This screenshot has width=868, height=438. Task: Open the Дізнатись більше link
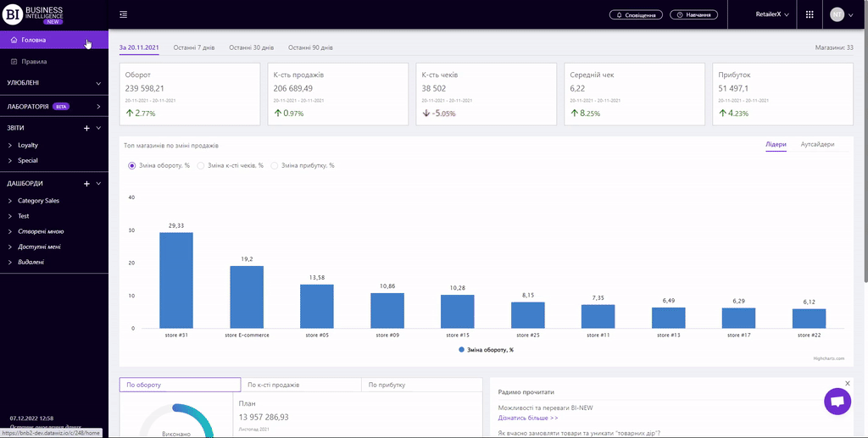tap(527, 418)
